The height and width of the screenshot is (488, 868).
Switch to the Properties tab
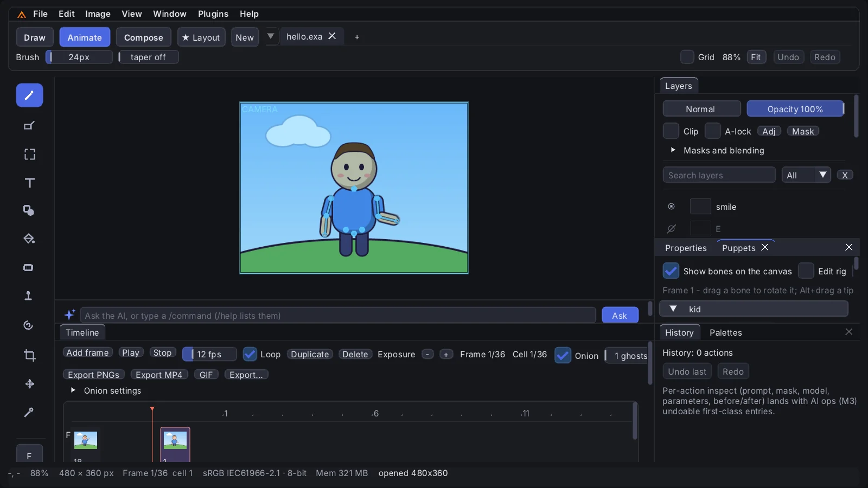coord(686,248)
